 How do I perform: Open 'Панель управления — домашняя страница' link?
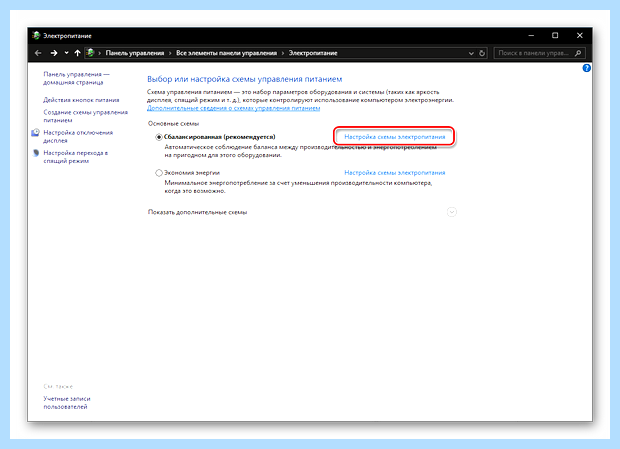pyautogui.click(x=76, y=78)
